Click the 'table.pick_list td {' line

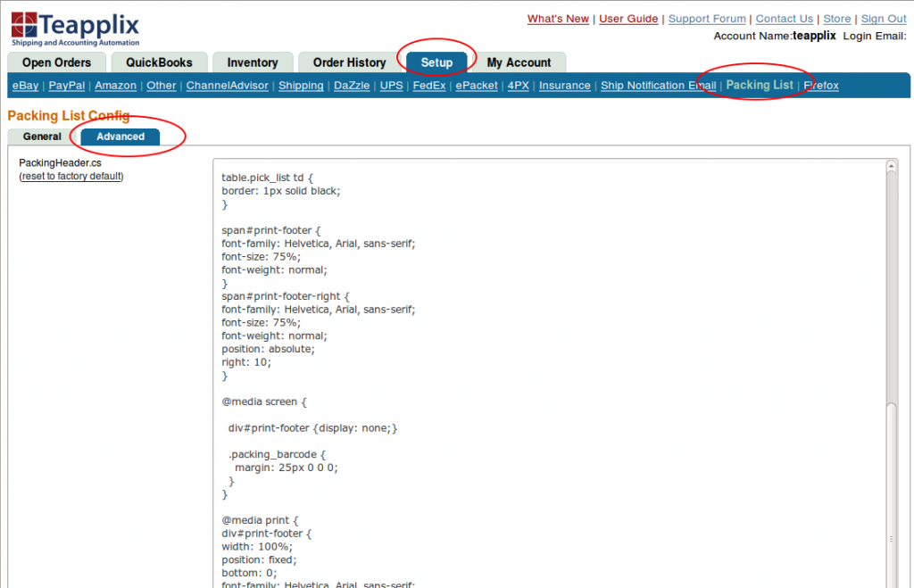(x=267, y=178)
